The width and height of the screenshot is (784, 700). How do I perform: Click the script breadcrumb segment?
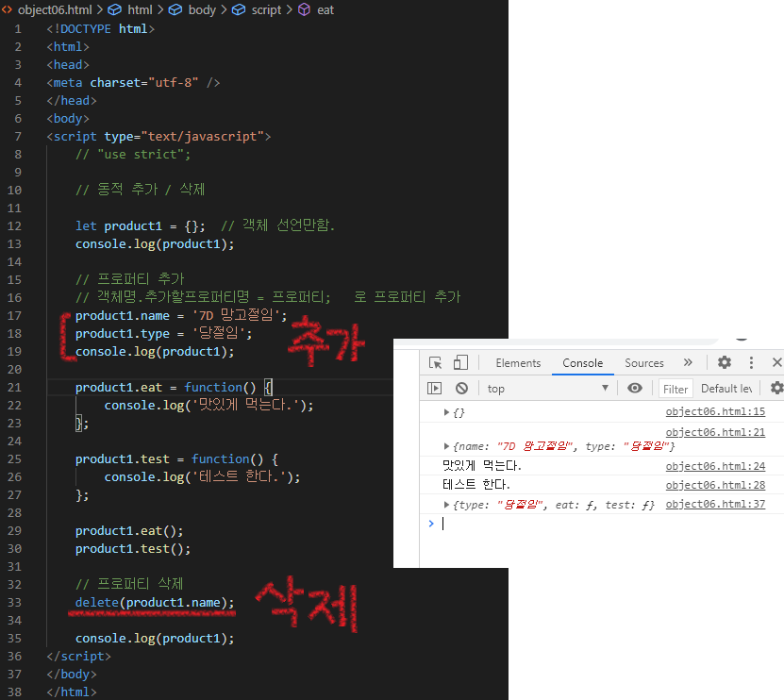[266, 10]
